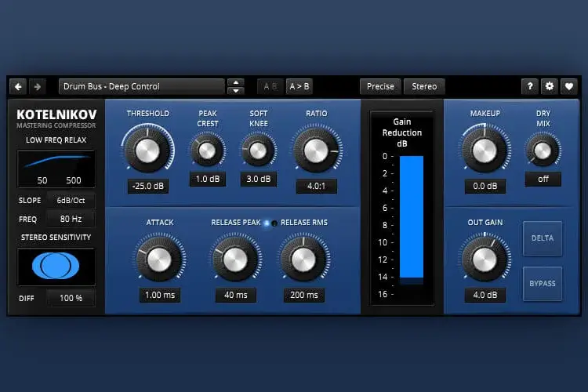This screenshot has width=588, height=392.
Task: Click the redo right arrow icon
Action: coord(37,86)
